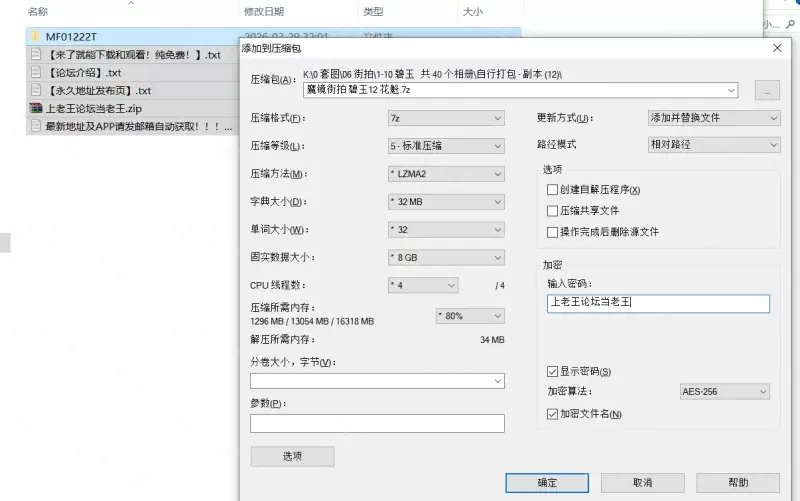Expand the 分卷大小 combo box

tap(497, 381)
